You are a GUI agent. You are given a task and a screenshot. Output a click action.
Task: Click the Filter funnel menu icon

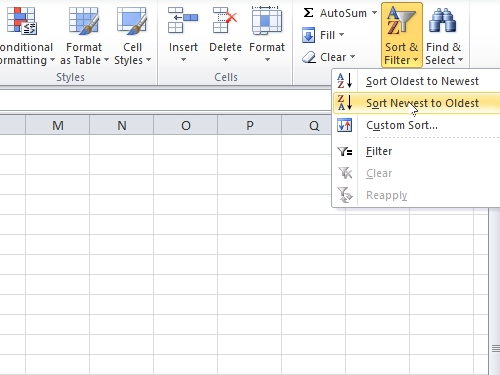[345, 151]
